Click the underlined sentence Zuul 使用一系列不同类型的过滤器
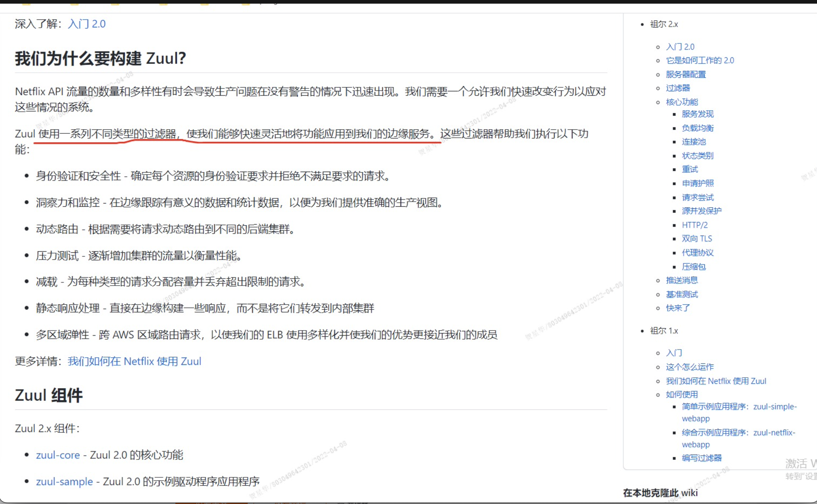Image resolution: width=817 pixels, height=504 pixels. (226, 134)
